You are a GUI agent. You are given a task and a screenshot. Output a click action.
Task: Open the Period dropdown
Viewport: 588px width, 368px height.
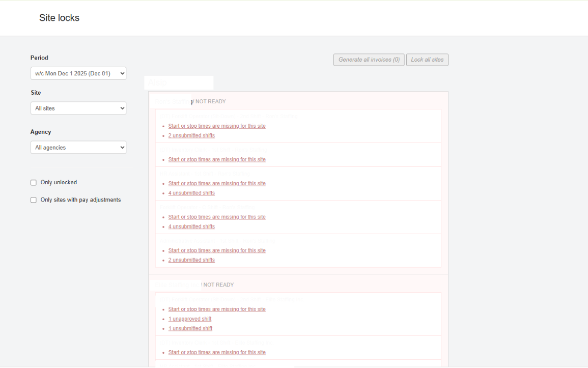coord(78,73)
